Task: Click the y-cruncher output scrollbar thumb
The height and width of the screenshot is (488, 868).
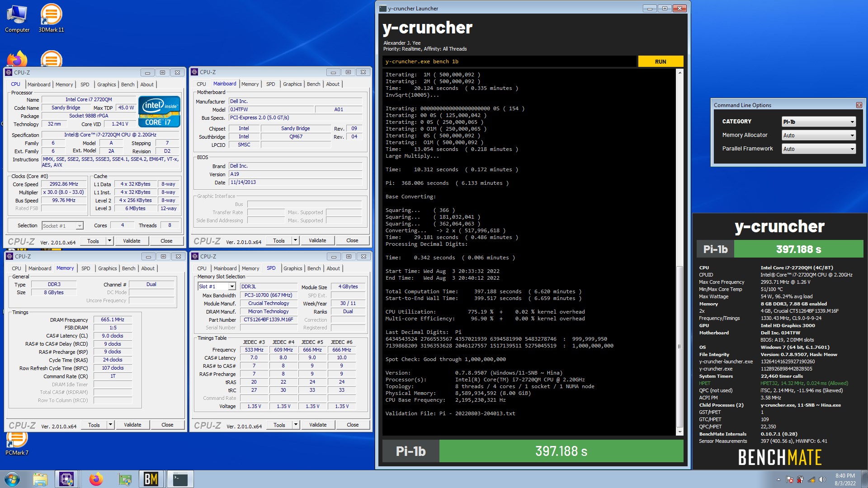Action: pos(679,347)
